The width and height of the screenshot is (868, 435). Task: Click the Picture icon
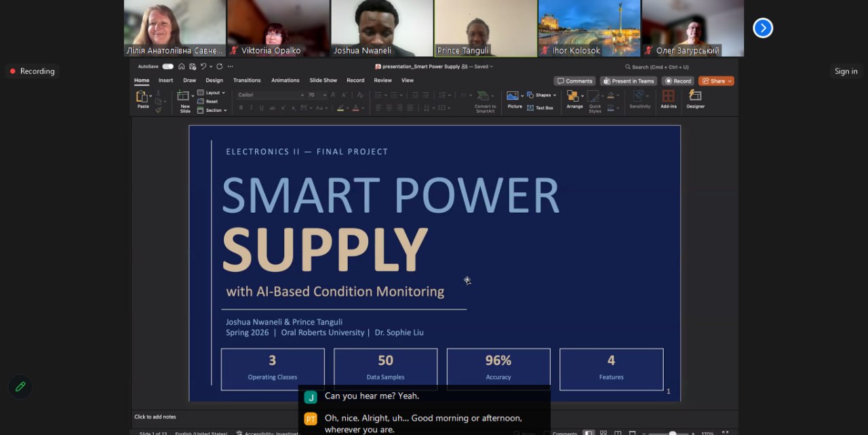click(514, 98)
